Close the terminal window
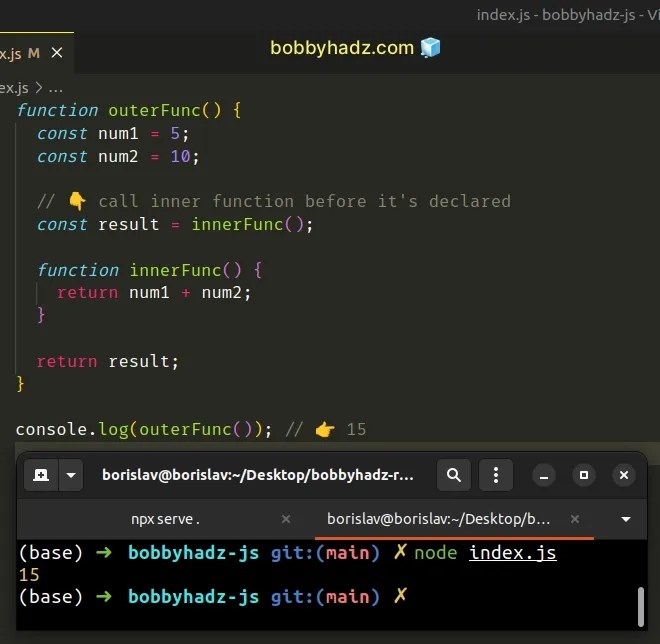660x644 pixels. 624,476
